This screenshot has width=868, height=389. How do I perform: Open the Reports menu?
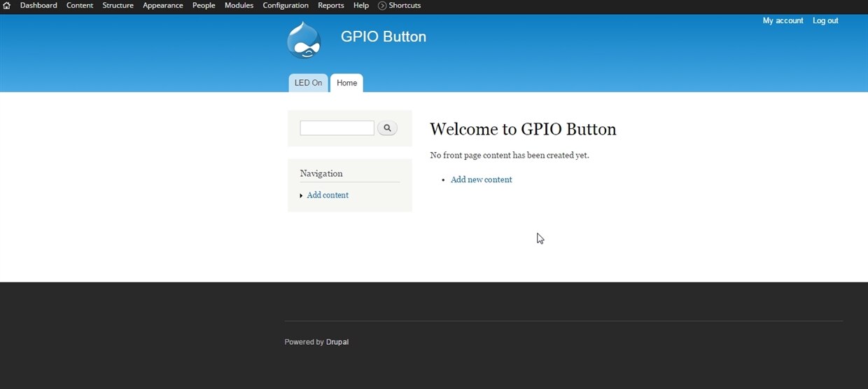tap(331, 6)
